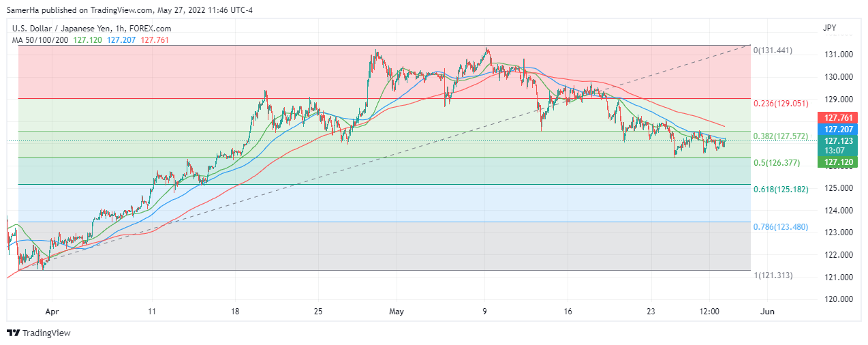This screenshot has height=345, width=868.
Task: Click the 0.5(126.377) Fibonacci level label
Action: coord(776,163)
